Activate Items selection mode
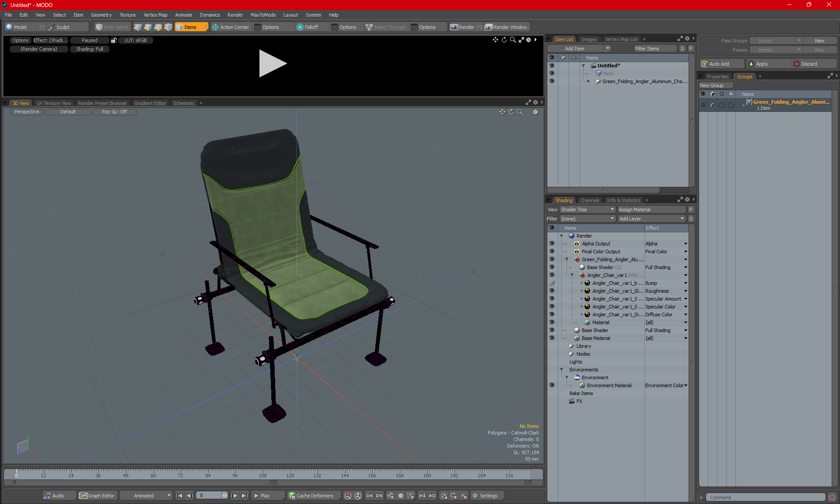The image size is (840, 504). coord(191,27)
